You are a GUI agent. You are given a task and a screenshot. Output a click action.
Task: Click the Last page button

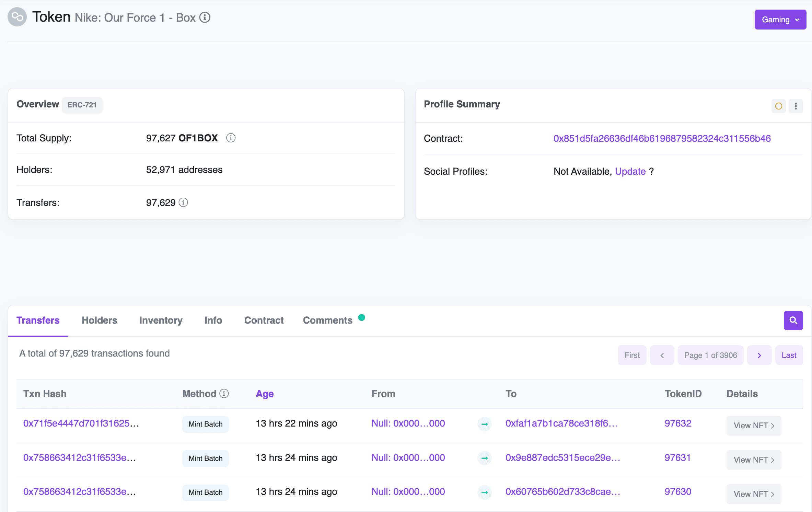point(789,355)
